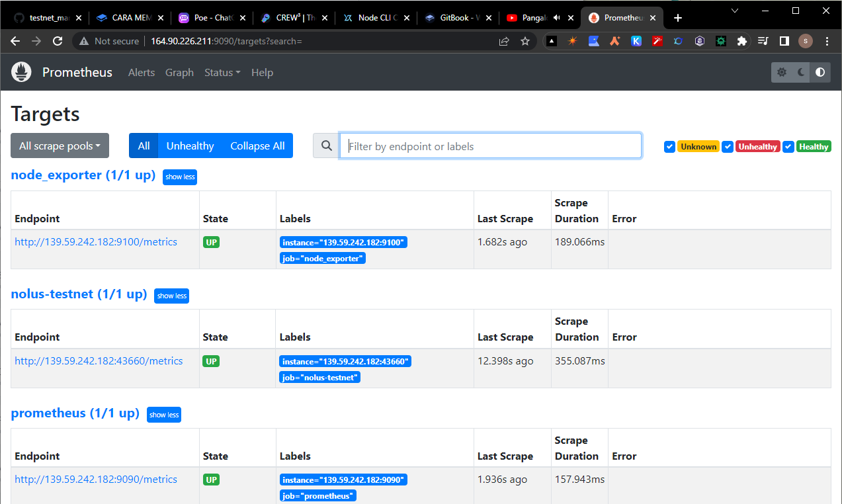Uncheck the Unknown targets filter

pos(670,146)
